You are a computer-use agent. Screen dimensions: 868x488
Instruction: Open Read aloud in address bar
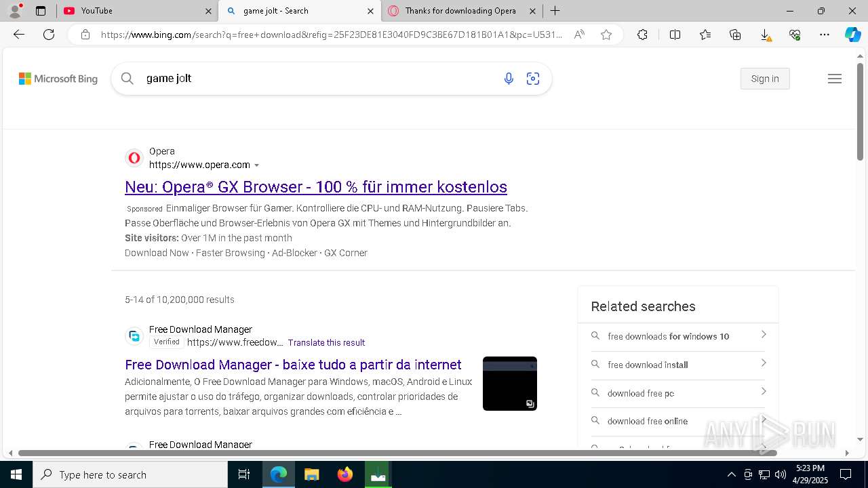point(579,35)
